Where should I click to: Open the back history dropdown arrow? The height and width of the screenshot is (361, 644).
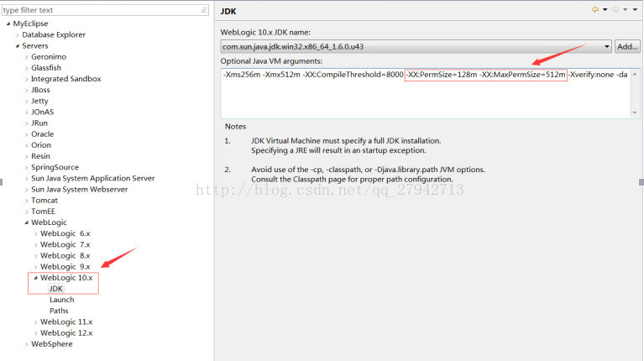pyautogui.click(x=605, y=9)
